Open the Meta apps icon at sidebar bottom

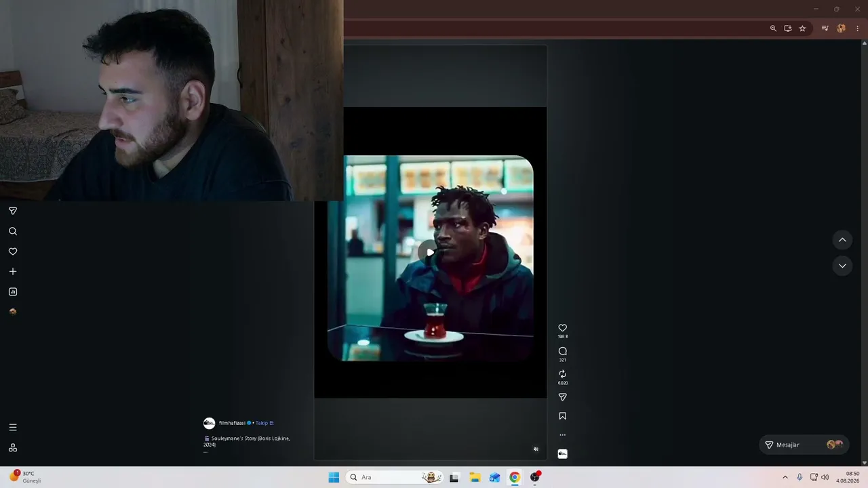point(13,448)
